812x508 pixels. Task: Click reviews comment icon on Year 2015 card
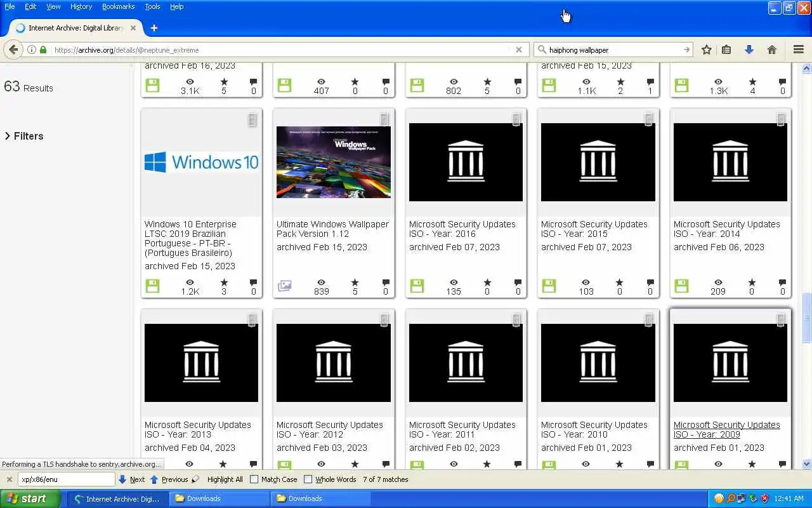[650, 283]
